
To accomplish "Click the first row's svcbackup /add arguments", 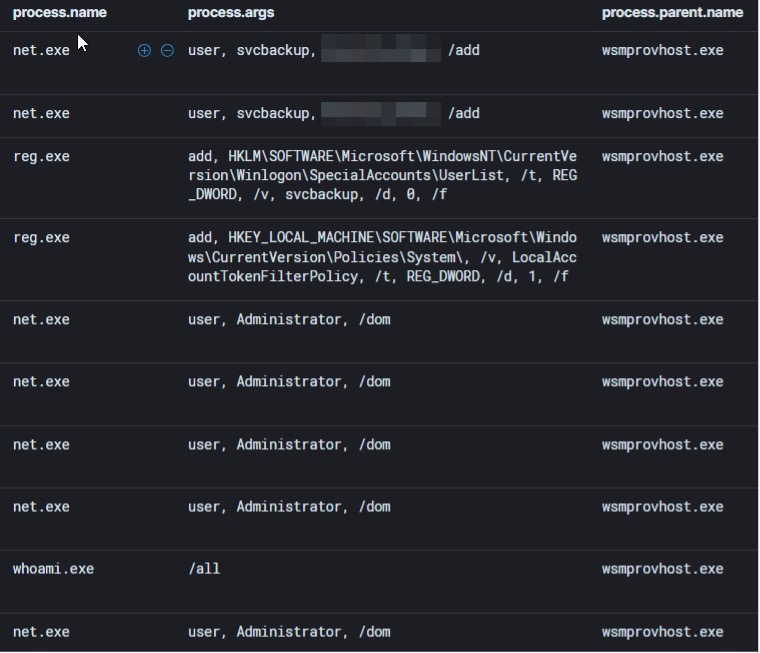I will [333, 50].
